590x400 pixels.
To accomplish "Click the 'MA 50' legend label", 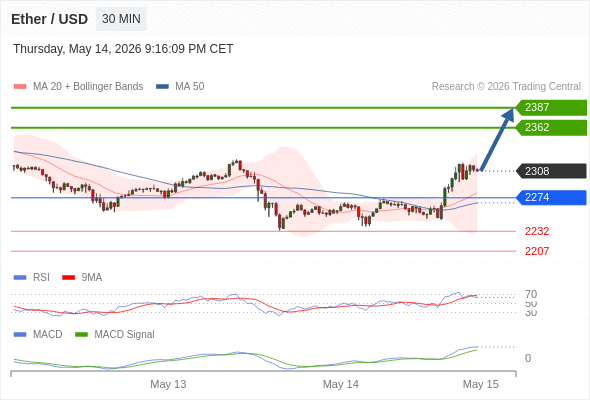I will [x=190, y=87].
